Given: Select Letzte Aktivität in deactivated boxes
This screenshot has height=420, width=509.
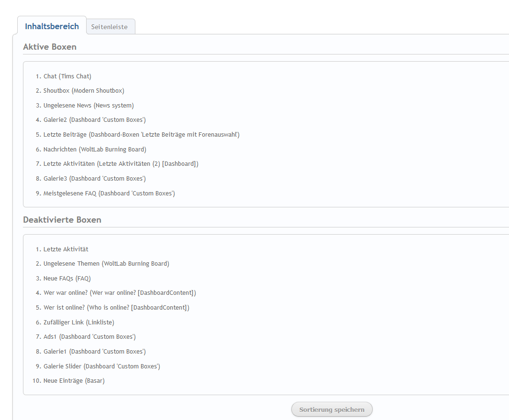Looking at the screenshot, I should coord(66,249).
